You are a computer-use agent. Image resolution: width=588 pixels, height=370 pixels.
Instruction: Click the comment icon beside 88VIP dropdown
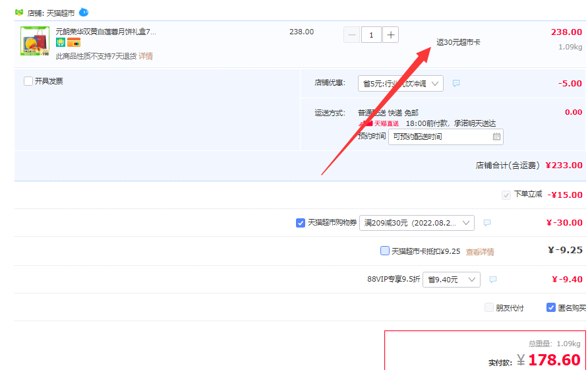point(493,280)
